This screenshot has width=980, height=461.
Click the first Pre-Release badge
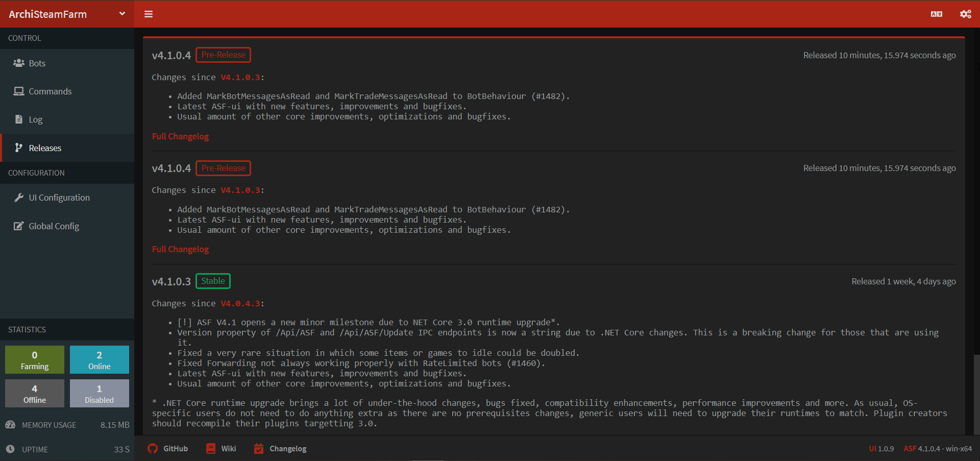(x=223, y=55)
